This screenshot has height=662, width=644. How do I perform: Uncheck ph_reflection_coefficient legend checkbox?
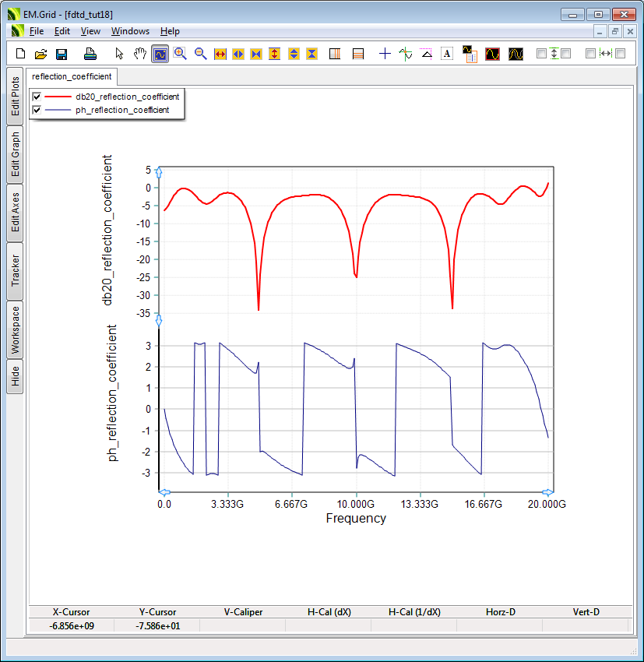(37, 110)
